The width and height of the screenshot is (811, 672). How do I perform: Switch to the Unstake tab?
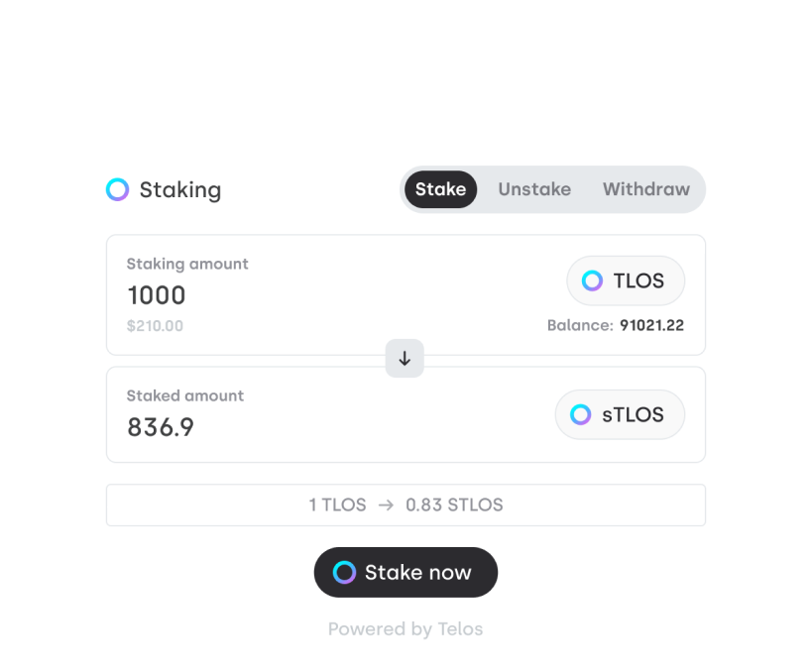534,189
